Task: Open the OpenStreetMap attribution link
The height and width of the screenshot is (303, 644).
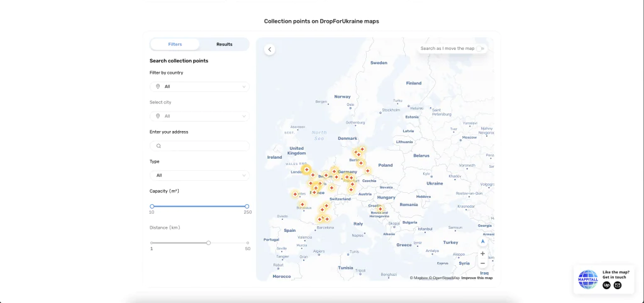Action: tap(445, 278)
